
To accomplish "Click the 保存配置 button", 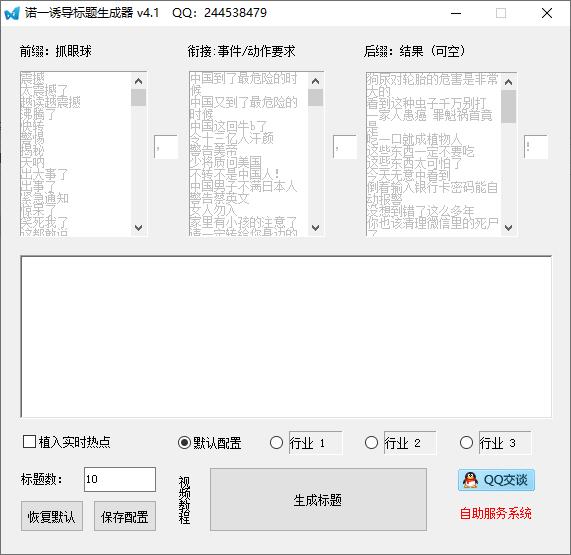I will 125,516.
